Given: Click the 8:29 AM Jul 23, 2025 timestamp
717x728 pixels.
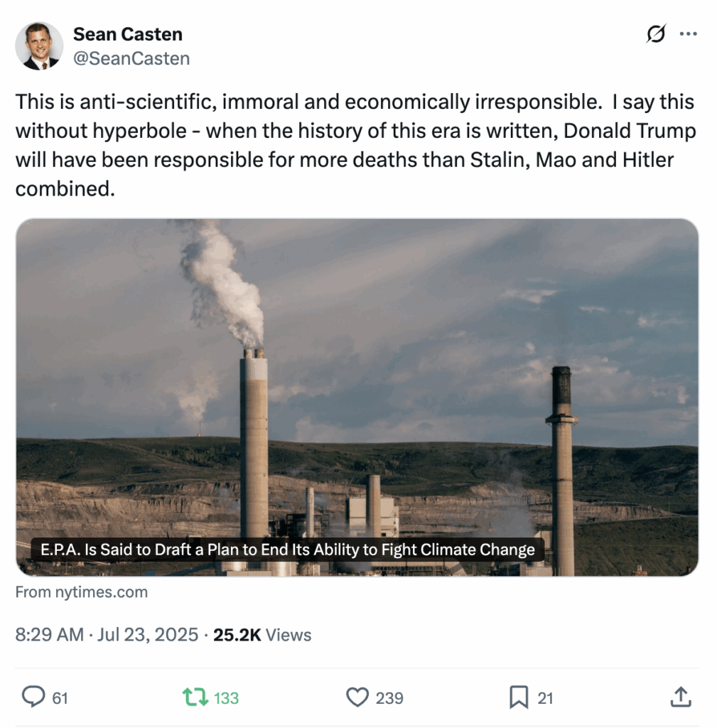Looking at the screenshot, I should (x=107, y=635).
